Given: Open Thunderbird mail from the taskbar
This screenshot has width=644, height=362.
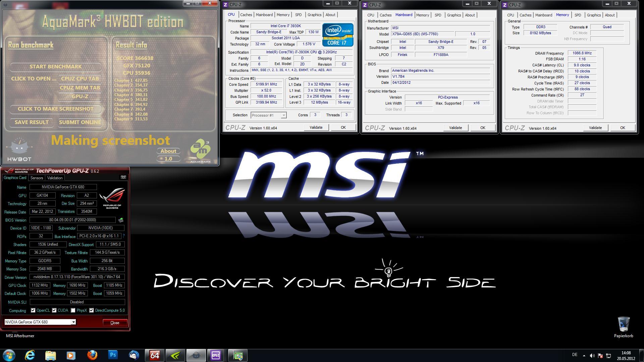Looking at the screenshot, I should tap(133, 355).
